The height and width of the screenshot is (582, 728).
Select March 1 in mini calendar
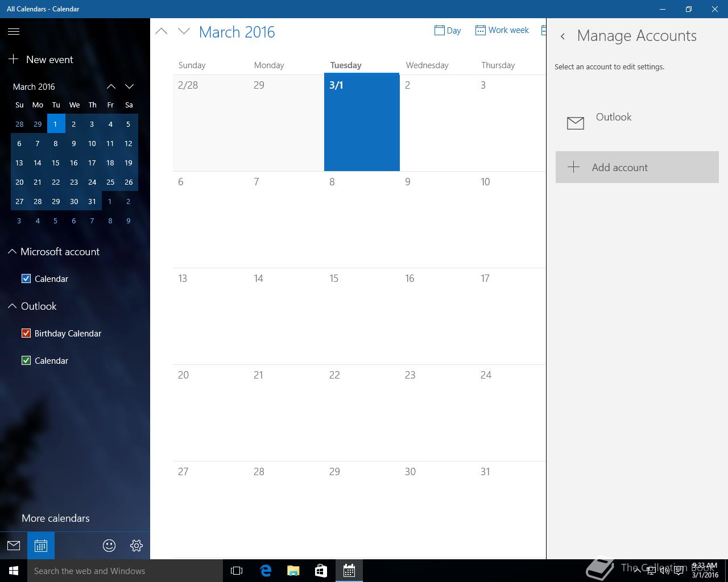(x=56, y=124)
